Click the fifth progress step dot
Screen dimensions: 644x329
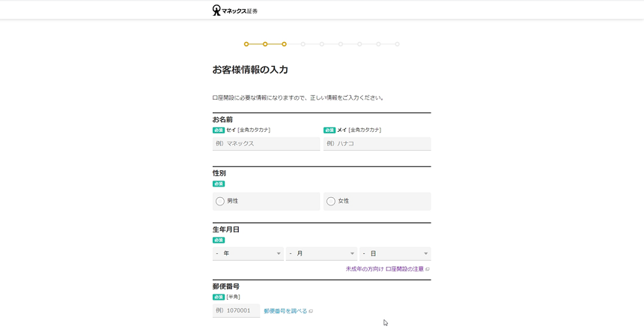pos(322,44)
